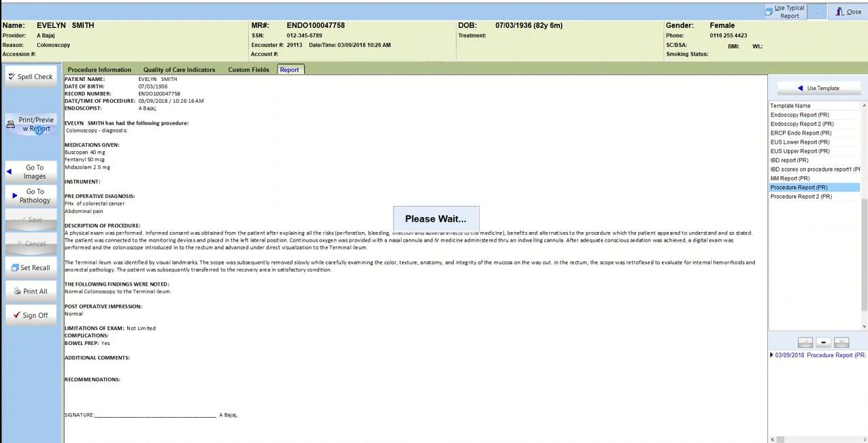This screenshot has height=443, width=868.
Task: Select the Spell Check tool
Action: coord(30,76)
